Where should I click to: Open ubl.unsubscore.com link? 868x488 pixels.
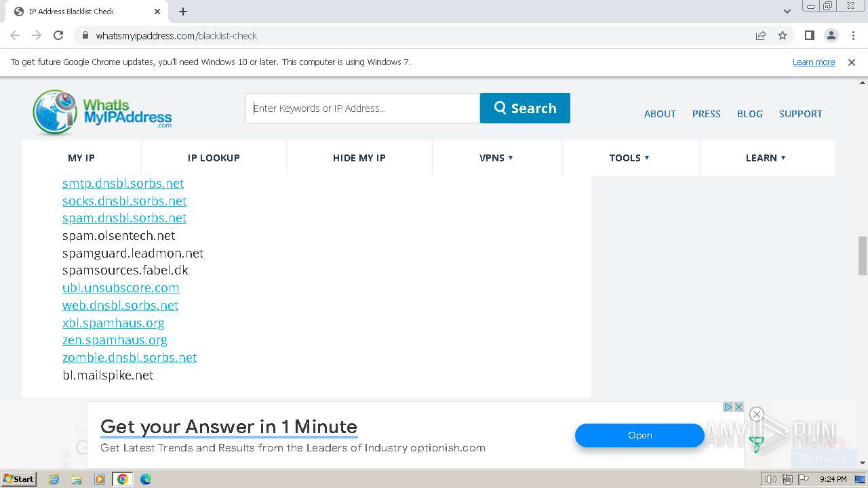121,288
